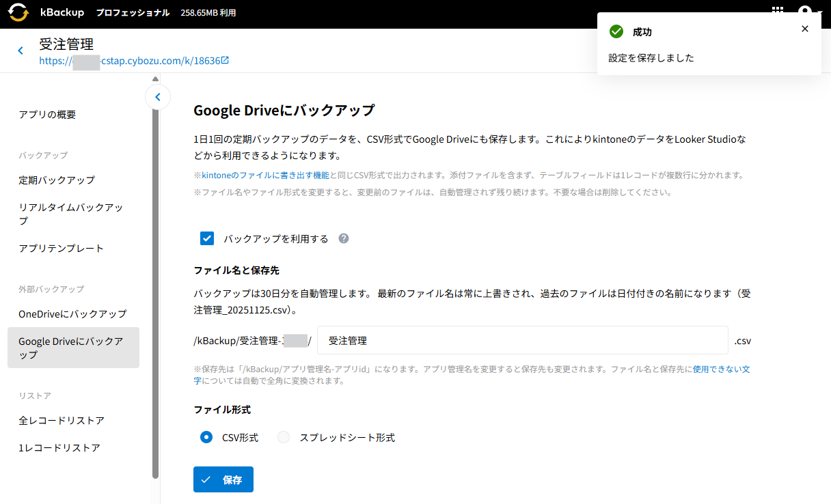
Task: Collapse the sidebar with the chevron button
Action: [x=158, y=97]
